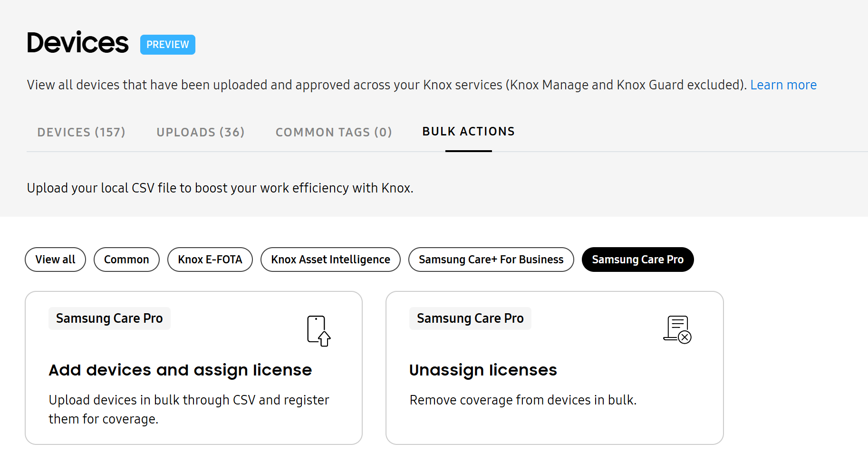Click the 'Upload your local CSV file' description

(220, 188)
